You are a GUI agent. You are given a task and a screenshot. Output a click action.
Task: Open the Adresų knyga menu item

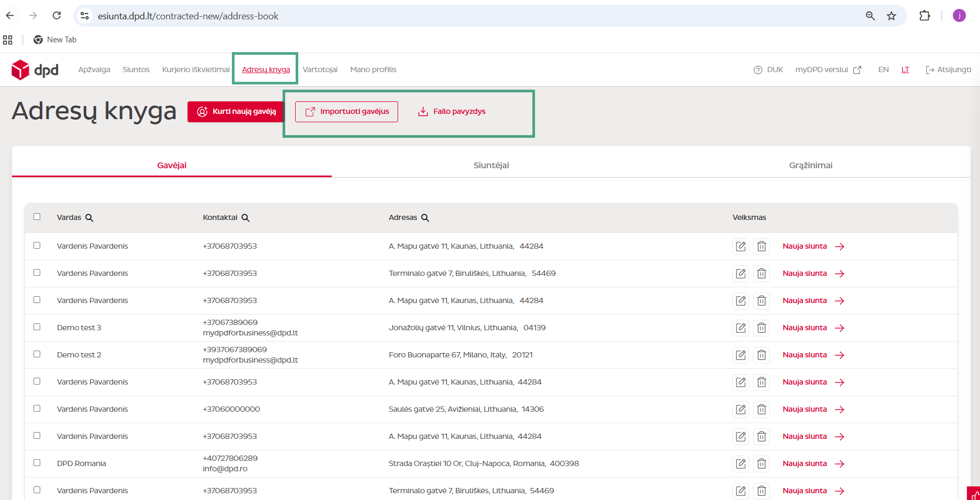pyautogui.click(x=266, y=69)
